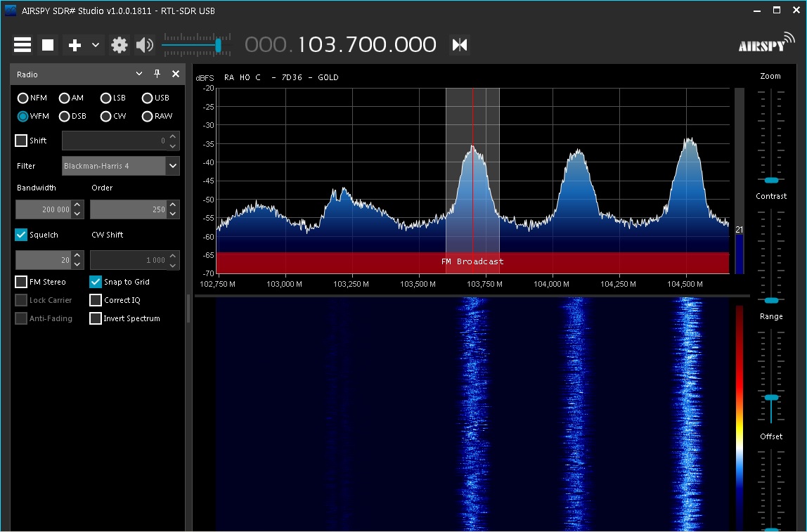The width and height of the screenshot is (807, 532).
Task: Select CW demodulation mode
Action: click(x=113, y=116)
